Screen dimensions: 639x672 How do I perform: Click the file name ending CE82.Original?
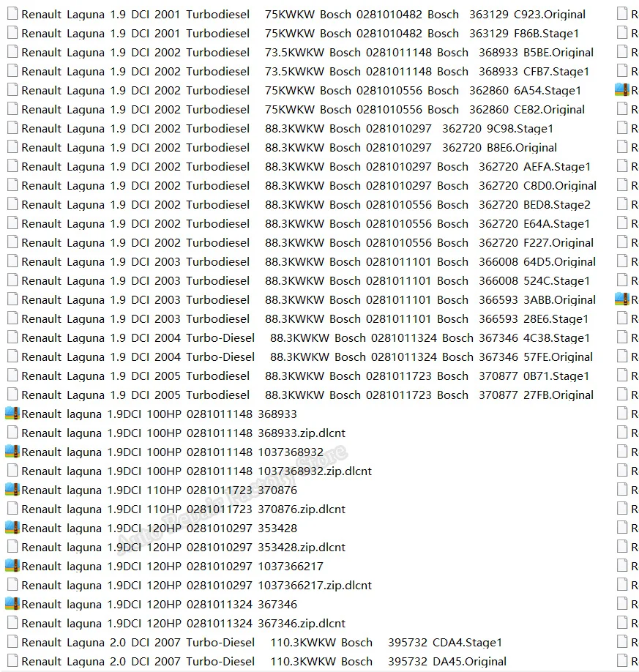click(x=303, y=110)
